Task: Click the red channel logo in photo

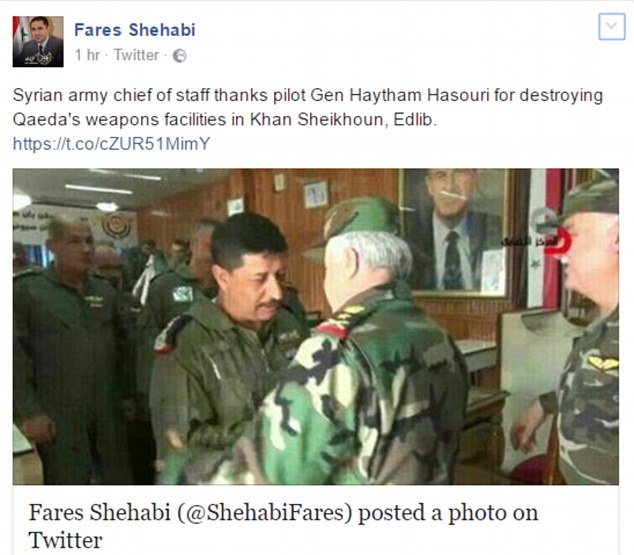Action: 558,241
